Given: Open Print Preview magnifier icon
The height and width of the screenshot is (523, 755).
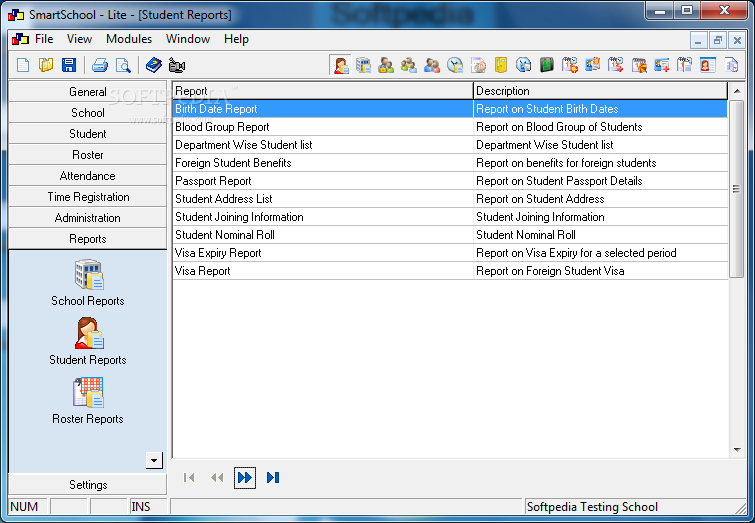Looking at the screenshot, I should coord(123,65).
